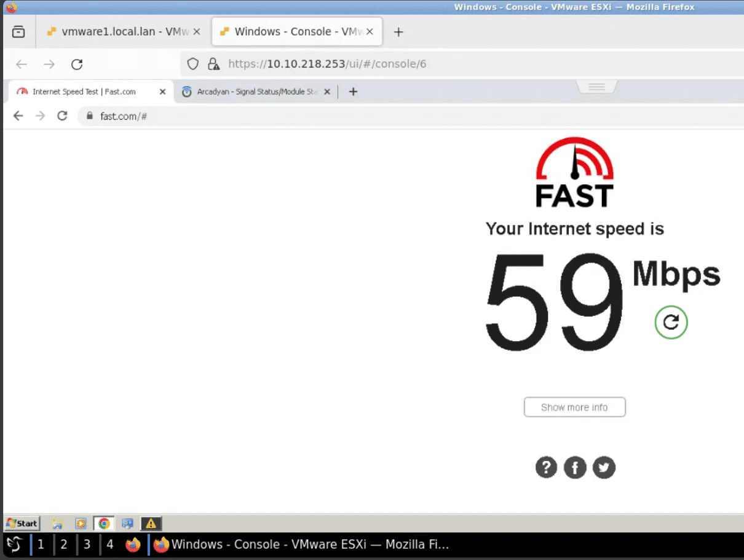
Task: Go forward in the inner Chrome browser
Action: point(41,116)
